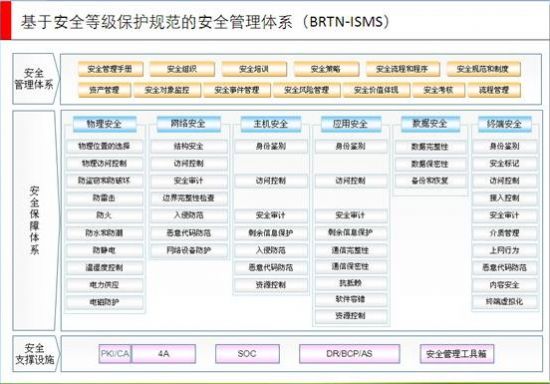This screenshot has height=384, width=550.
Task: Select 入侵防范 in 网络安全 column
Action: click(x=189, y=215)
